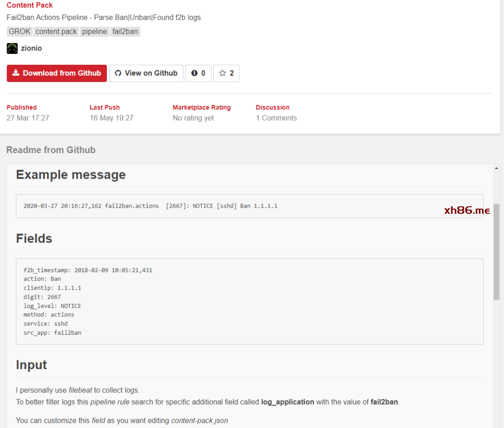Click the Readme from Github heading
The image size is (504, 428).
[x=51, y=150]
